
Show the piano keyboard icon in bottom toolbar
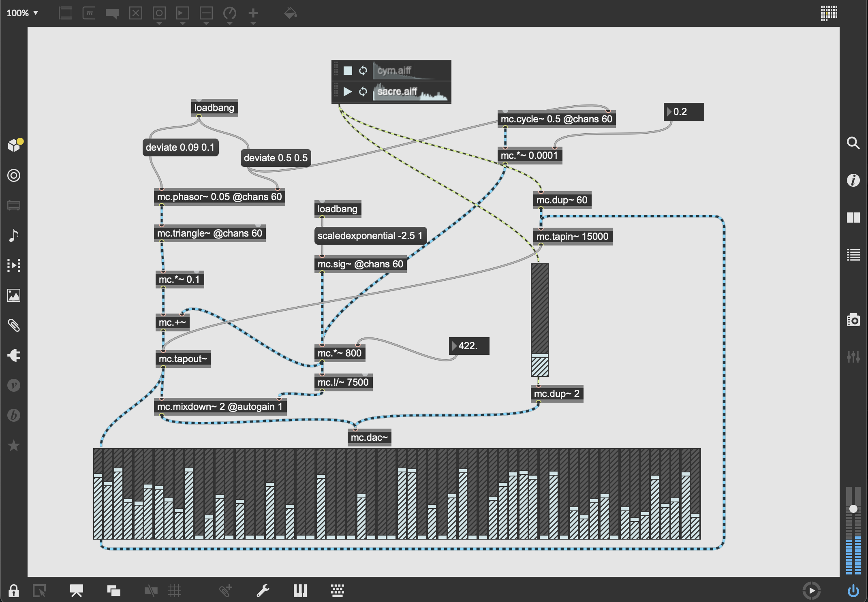[300, 591]
